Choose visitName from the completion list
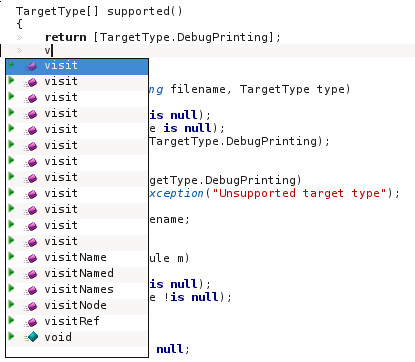415x362 pixels. (x=77, y=258)
